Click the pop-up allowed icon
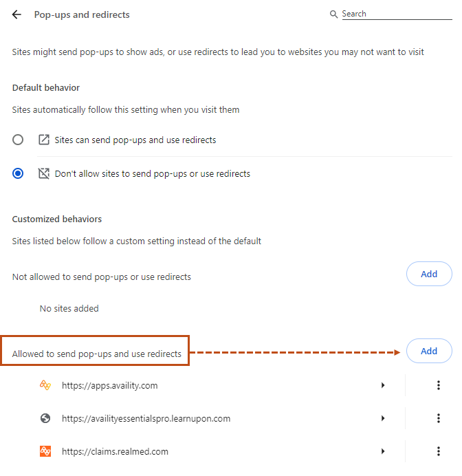This screenshot has width=462, height=476. point(44,140)
